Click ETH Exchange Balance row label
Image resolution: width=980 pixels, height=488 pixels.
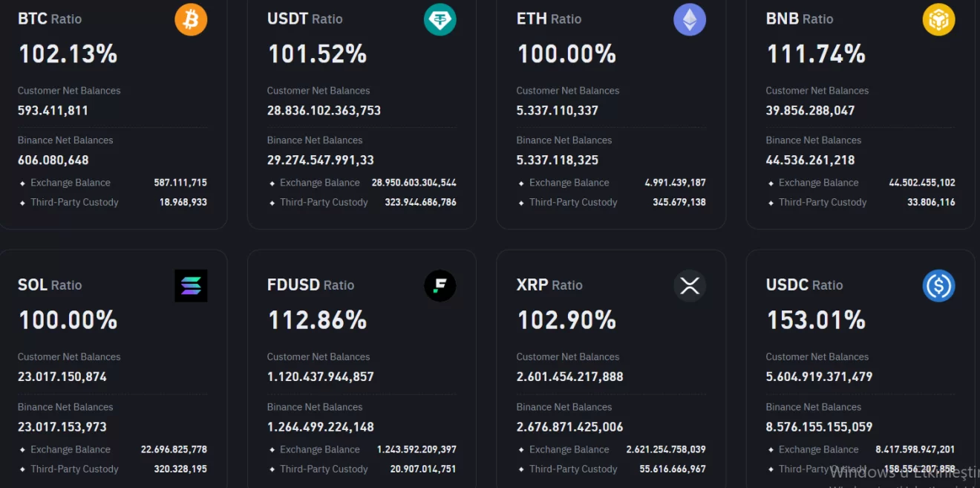[x=569, y=183]
